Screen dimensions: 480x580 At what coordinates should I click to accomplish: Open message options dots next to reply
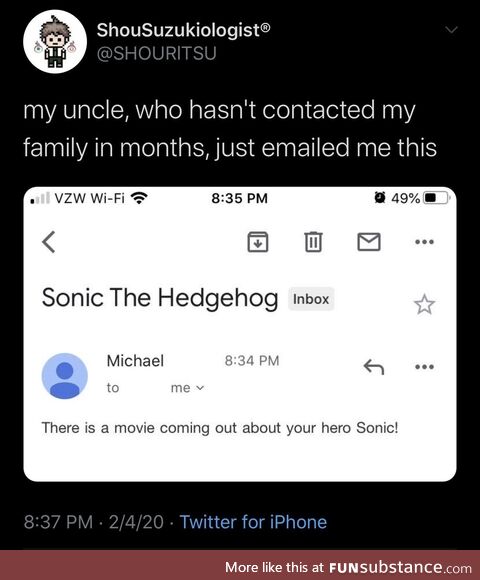tap(424, 367)
